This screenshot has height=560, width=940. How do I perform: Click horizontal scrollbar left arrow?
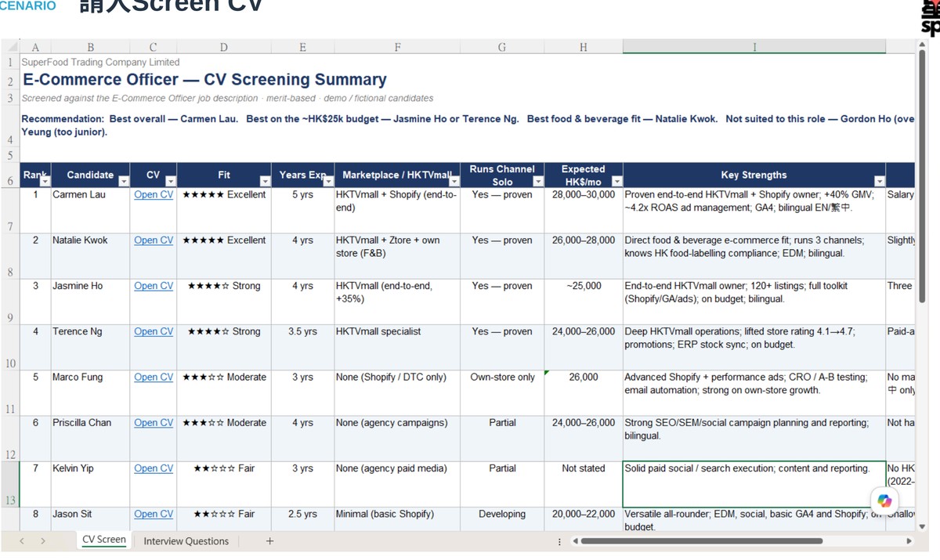click(575, 541)
